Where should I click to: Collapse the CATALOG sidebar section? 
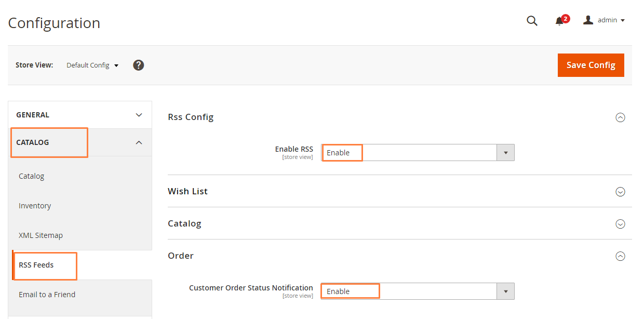[80, 142]
